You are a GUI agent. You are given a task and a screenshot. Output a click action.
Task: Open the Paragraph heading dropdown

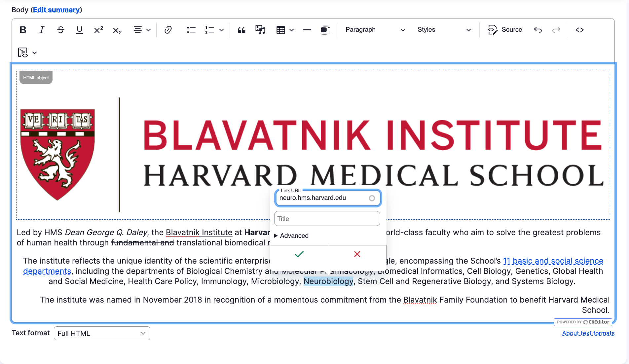(x=375, y=30)
